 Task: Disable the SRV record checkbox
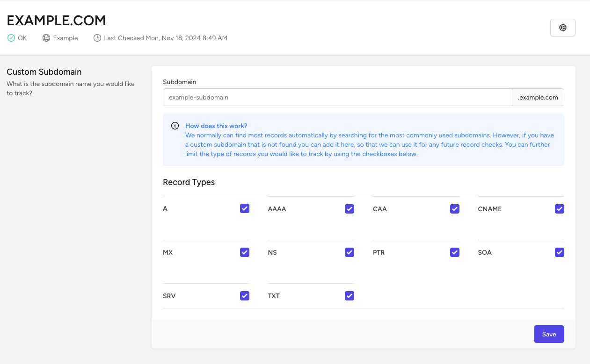pos(245,296)
